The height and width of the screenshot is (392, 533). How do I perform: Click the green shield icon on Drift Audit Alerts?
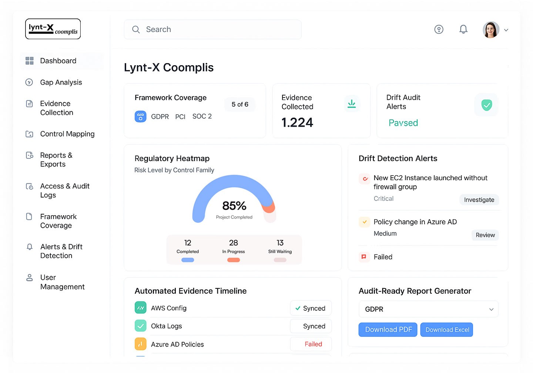coord(486,105)
